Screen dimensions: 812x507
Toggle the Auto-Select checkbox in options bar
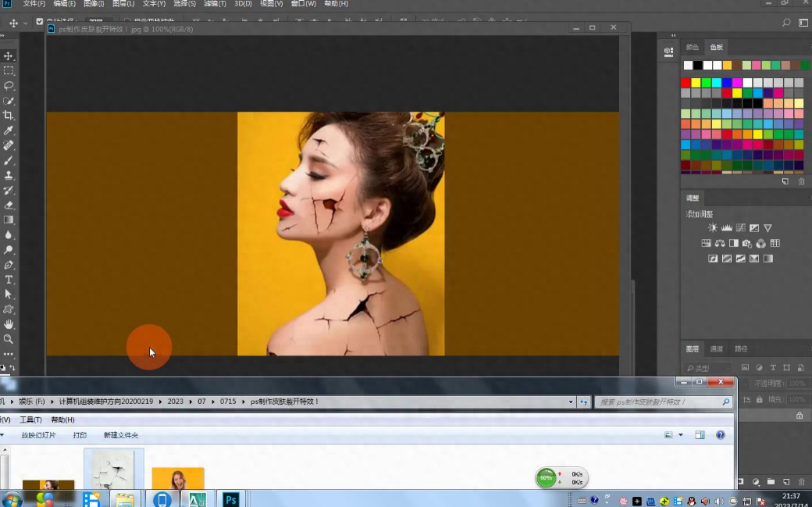(39, 22)
